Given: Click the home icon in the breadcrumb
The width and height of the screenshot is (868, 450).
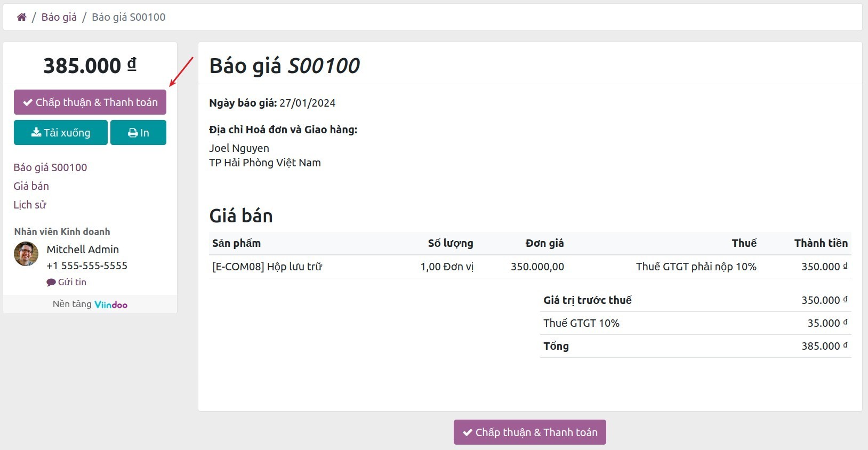Looking at the screenshot, I should [x=22, y=17].
